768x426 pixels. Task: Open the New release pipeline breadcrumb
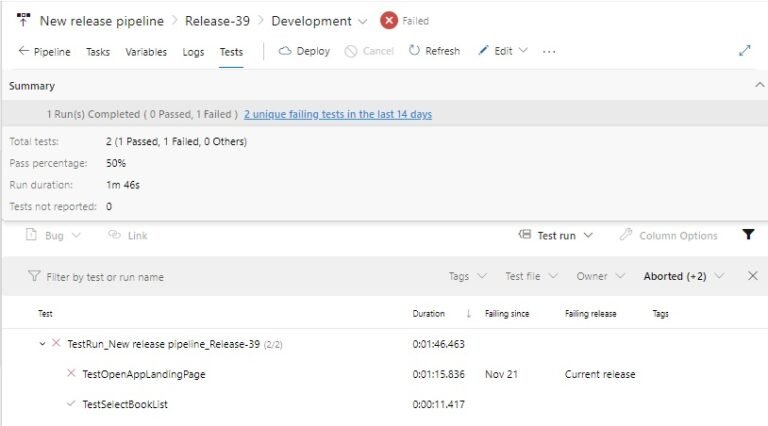click(102, 21)
